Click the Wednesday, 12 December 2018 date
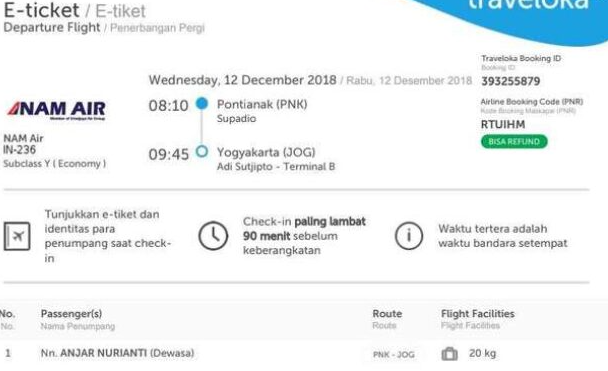 pos(243,80)
